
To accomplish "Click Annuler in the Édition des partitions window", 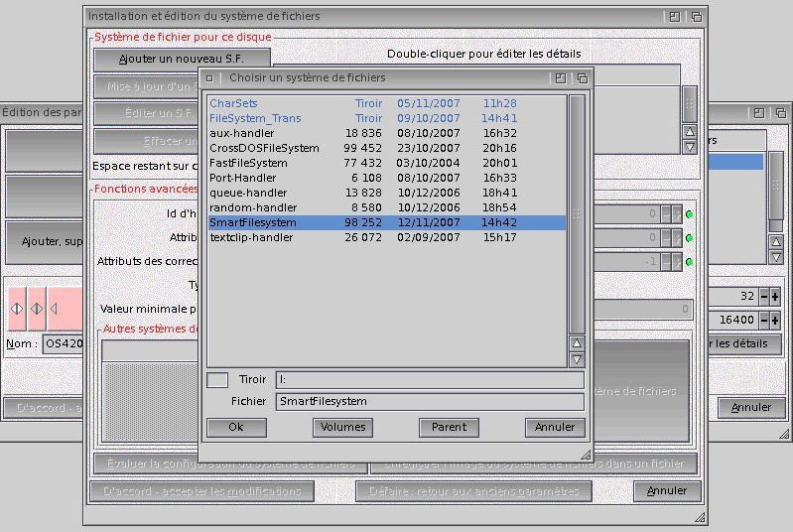I will (x=751, y=408).
